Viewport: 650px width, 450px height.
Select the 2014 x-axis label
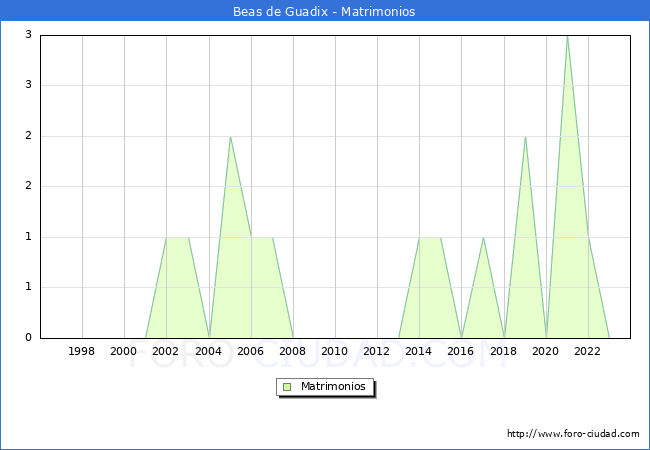pyautogui.click(x=419, y=351)
